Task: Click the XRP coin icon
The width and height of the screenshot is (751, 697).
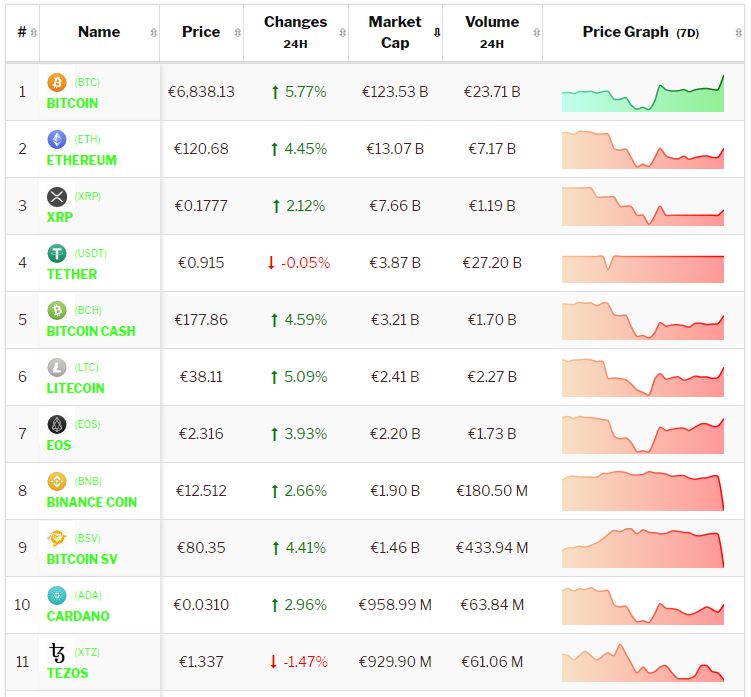Action: [x=57, y=197]
